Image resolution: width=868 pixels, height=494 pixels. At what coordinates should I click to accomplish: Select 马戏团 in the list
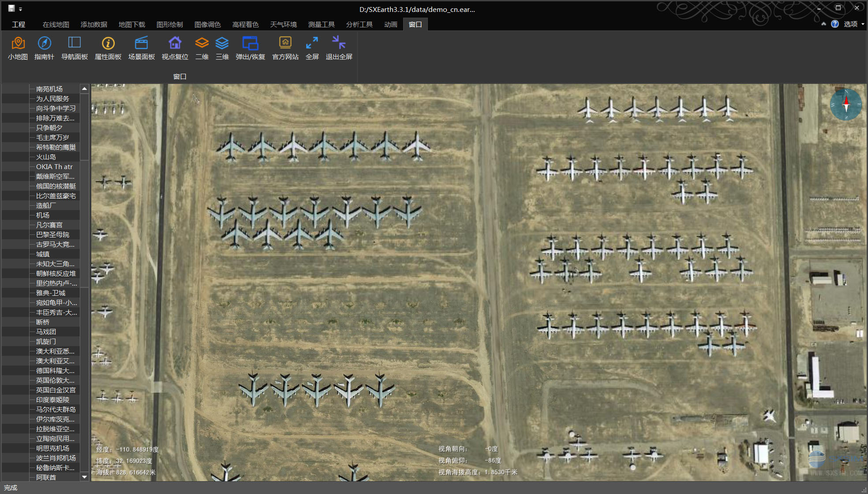[x=46, y=332]
